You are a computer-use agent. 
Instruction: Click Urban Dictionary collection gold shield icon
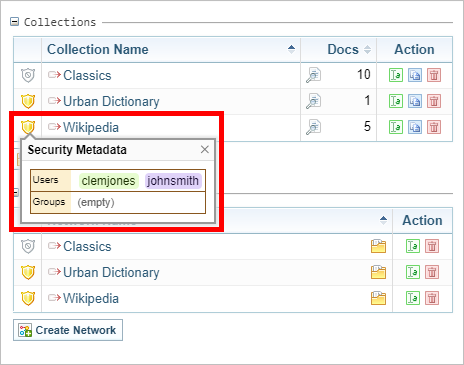point(28,101)
